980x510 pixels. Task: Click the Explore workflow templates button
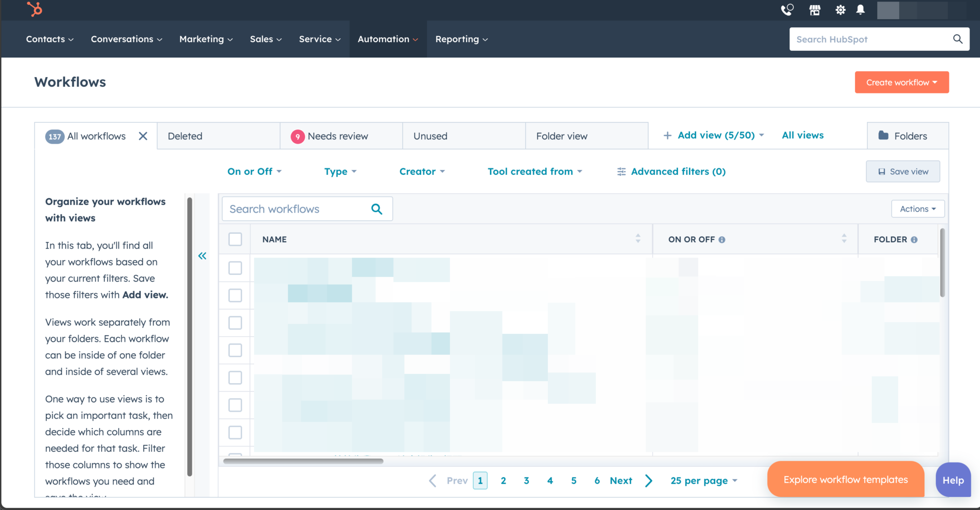(845, 479)
